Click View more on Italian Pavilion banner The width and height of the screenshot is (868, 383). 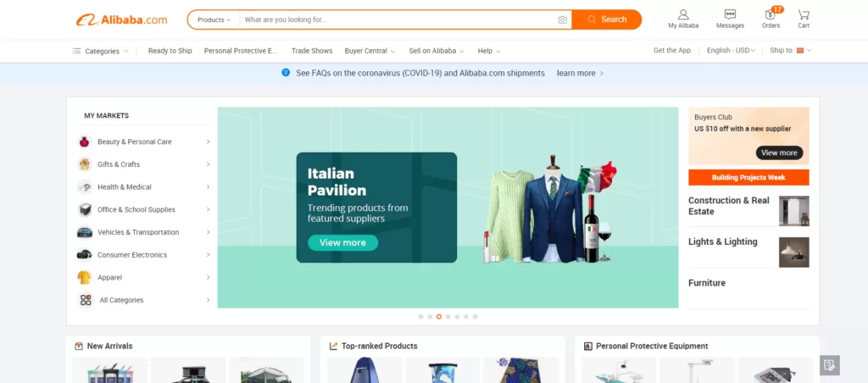(342, 242)
